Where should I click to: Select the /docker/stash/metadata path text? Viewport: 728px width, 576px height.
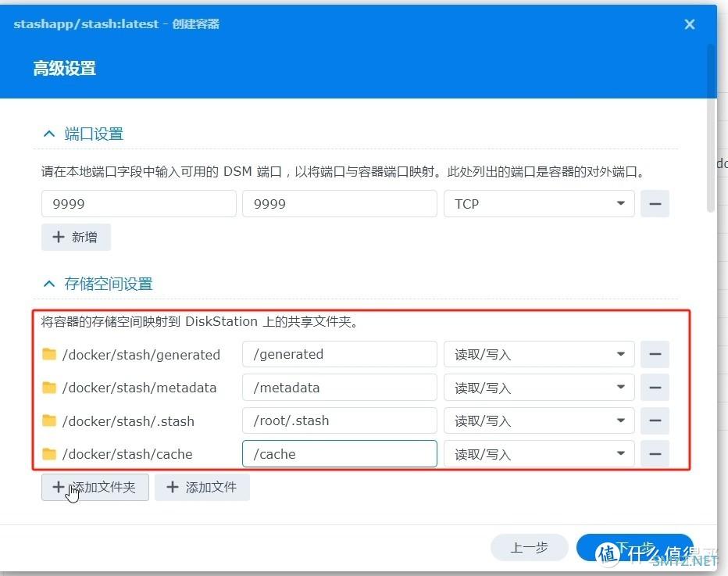pos(139,388)
